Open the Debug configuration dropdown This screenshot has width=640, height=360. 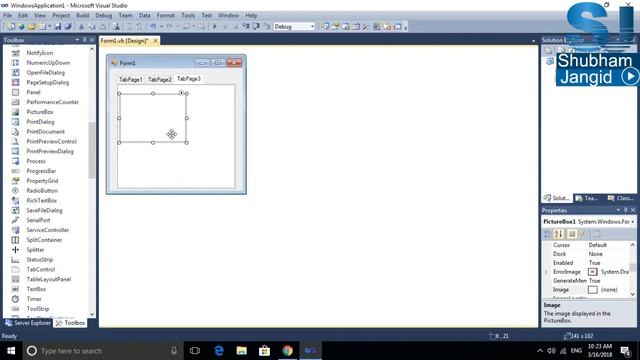click(312, 27)
